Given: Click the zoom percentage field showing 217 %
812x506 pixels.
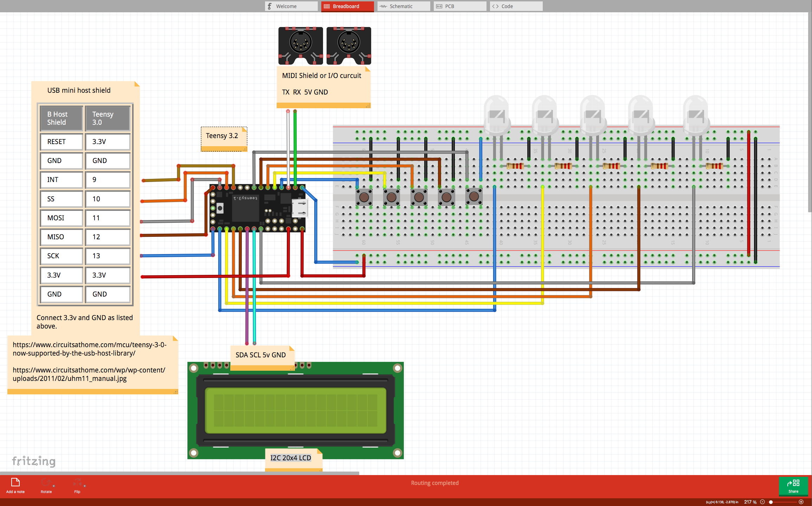Looking at the screenshot, I should click(x=750, y=502).
